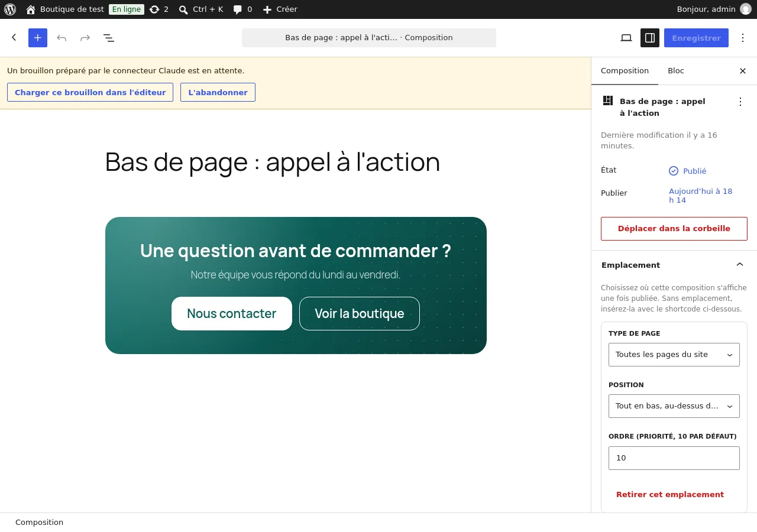This screenshot has height=532, width=757.
Task: Click Déplacer dans la corbeille
Action: (x=674, y=229)
